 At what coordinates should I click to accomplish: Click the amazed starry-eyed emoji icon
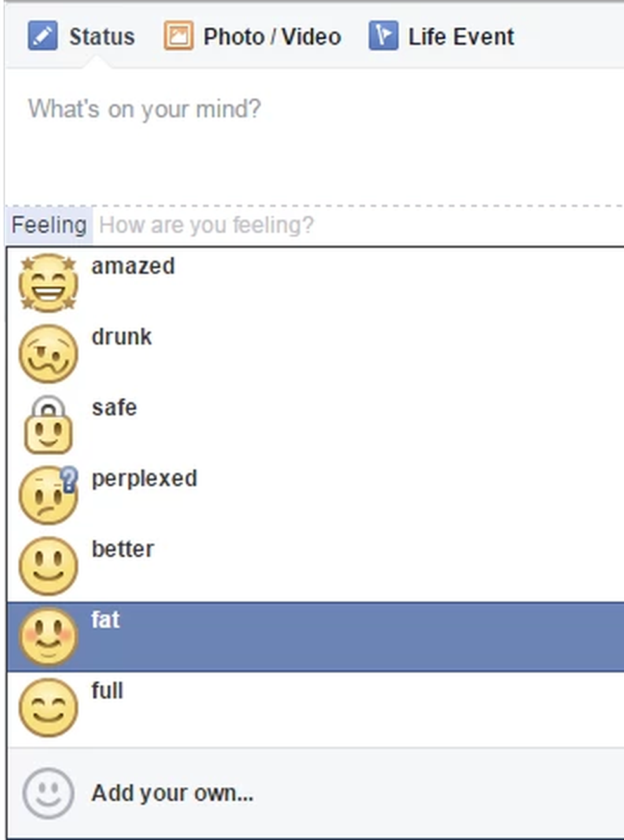tap(48, 283)
